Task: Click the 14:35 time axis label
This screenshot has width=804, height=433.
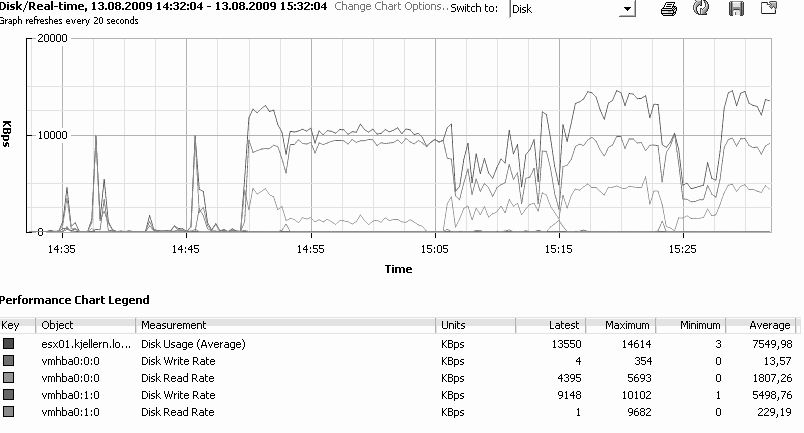Action: pyautogui.click(x=62, y=249)
